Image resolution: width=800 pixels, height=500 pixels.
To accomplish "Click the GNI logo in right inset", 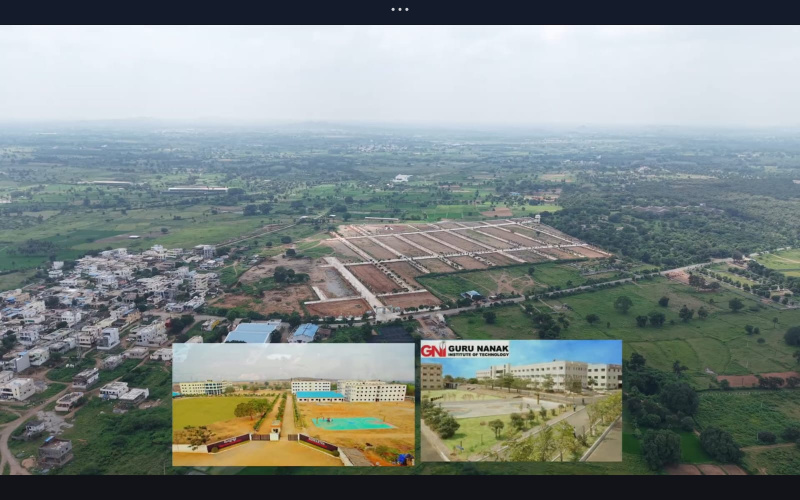I will (433, 350).
